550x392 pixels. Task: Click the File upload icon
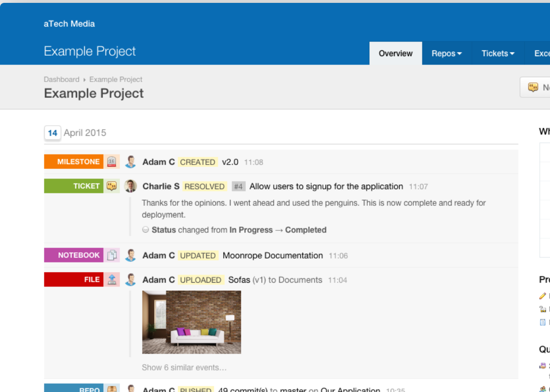pyautogui.click(x=111, y=279)
